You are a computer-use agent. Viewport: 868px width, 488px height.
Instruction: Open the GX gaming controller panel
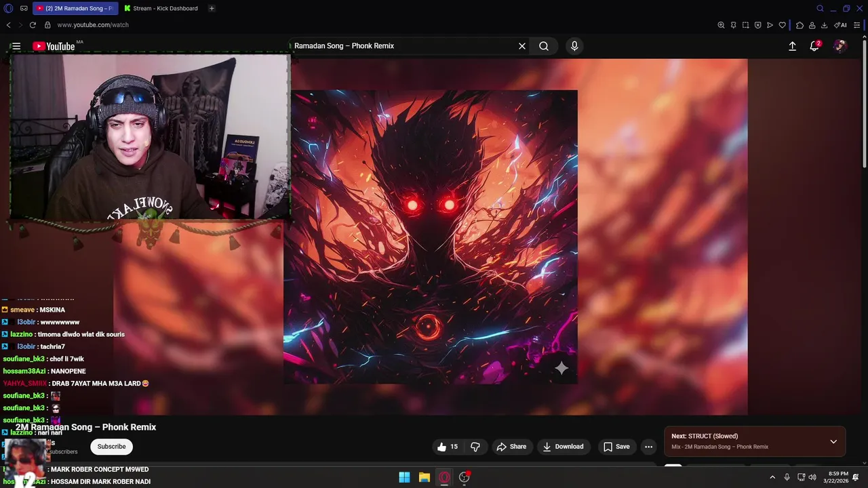click(24, 8)
